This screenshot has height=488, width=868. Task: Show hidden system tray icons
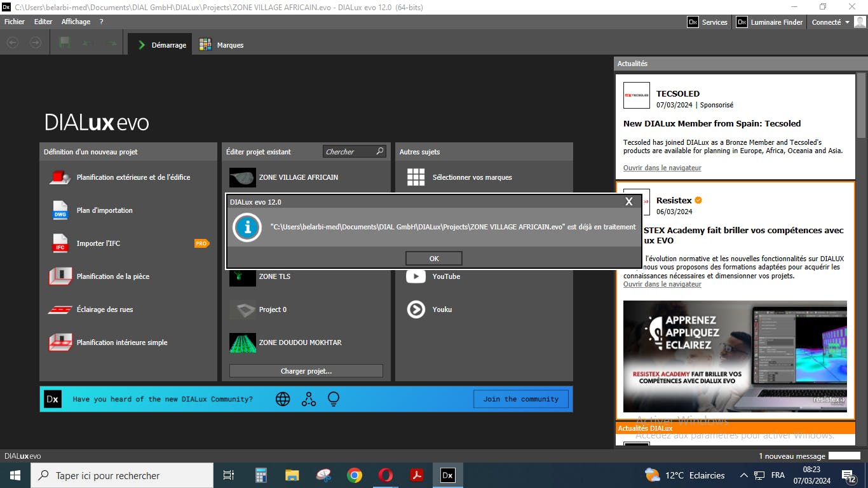pyautogui.click(x=744, y=475)
